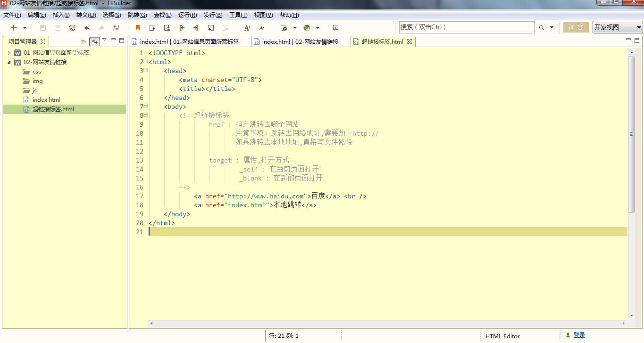Open the 运行(R) menu
Viewport: 644px width, 343px height.
pyautogui.click(x=188, y=15)
